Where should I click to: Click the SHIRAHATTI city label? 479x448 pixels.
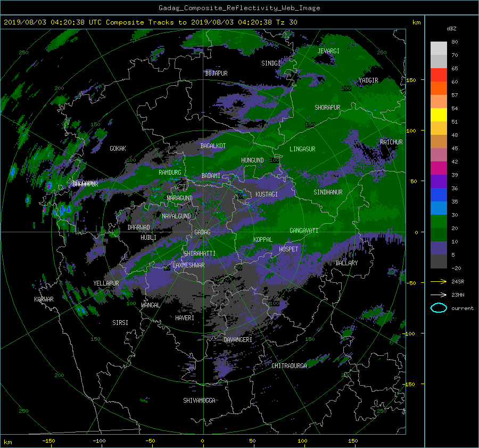pyautogui.click(x=200, y=254)
